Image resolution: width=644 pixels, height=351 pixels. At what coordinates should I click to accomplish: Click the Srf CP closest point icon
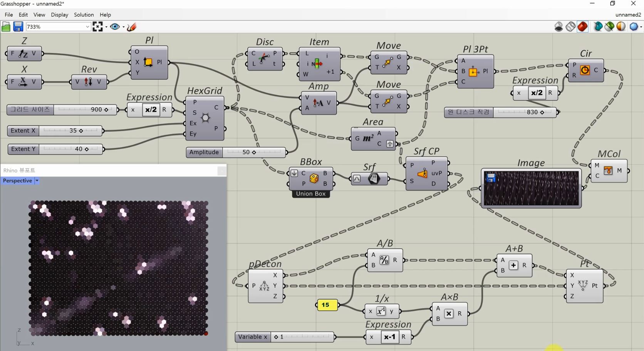tap(423, 173)
